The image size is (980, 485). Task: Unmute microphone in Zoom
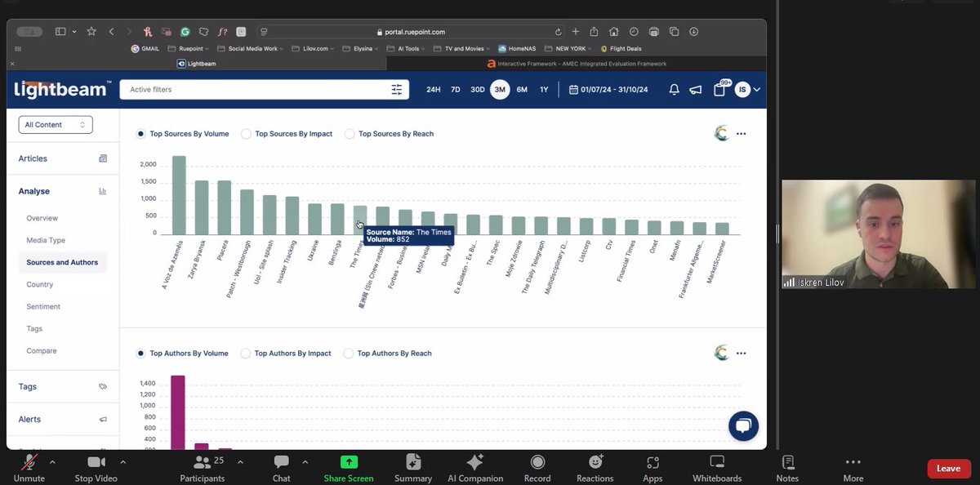(29, 468)
